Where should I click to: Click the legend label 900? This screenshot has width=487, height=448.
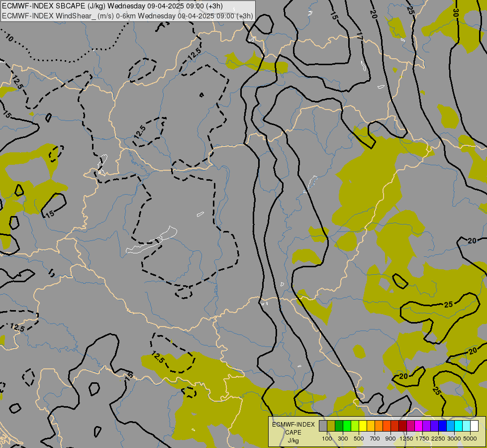click(x=390, y=439)
